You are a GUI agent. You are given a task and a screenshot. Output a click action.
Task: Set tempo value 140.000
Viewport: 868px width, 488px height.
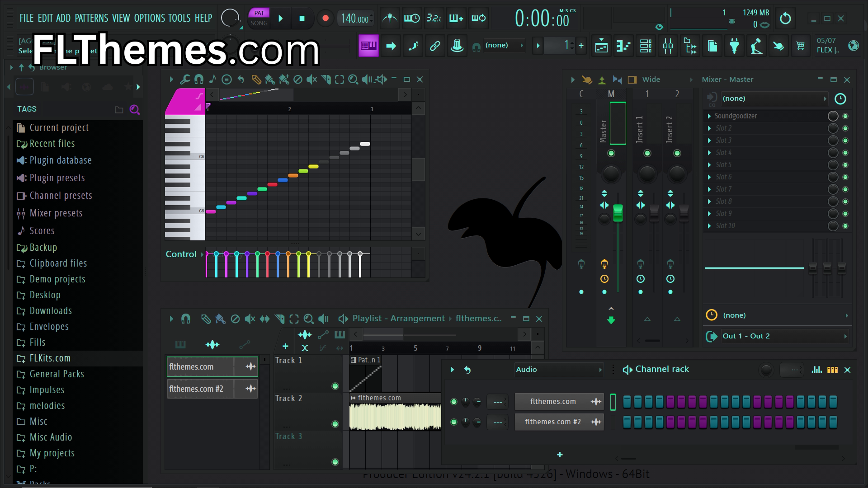[x=355, y=19]
